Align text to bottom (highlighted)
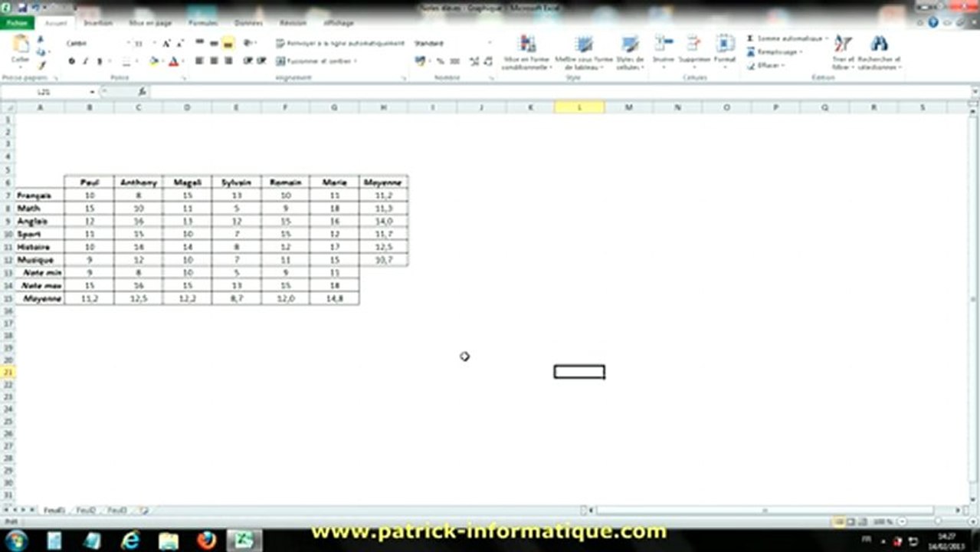The height and width of the screenshot is (552, 980). 228,44
